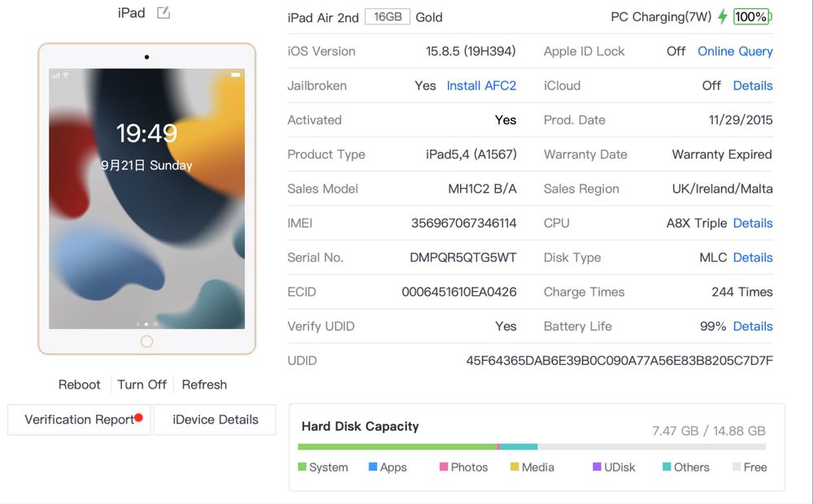Click the 100% battery indicator
Screen dimensions: 813x504
[752, 16]
